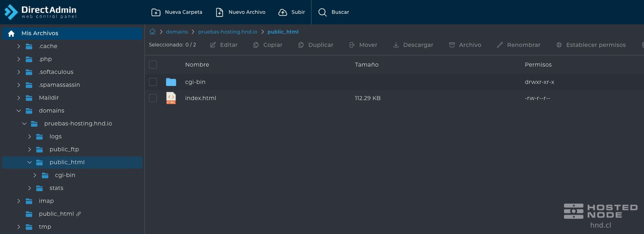Viewport: 644px width, 234px height.
Task: Sort by the Permisos column header
Action: (538, 65)
